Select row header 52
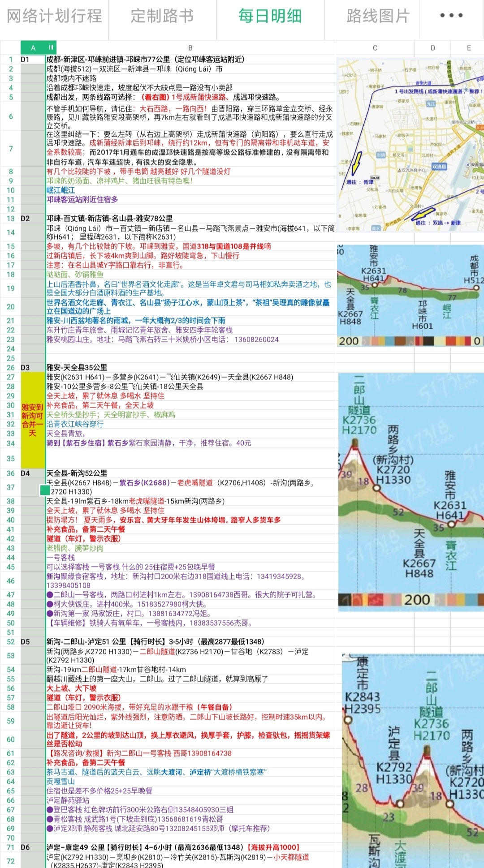Image resolution: width=484 pixels, height=868 pixels. (x=10, y=642)
